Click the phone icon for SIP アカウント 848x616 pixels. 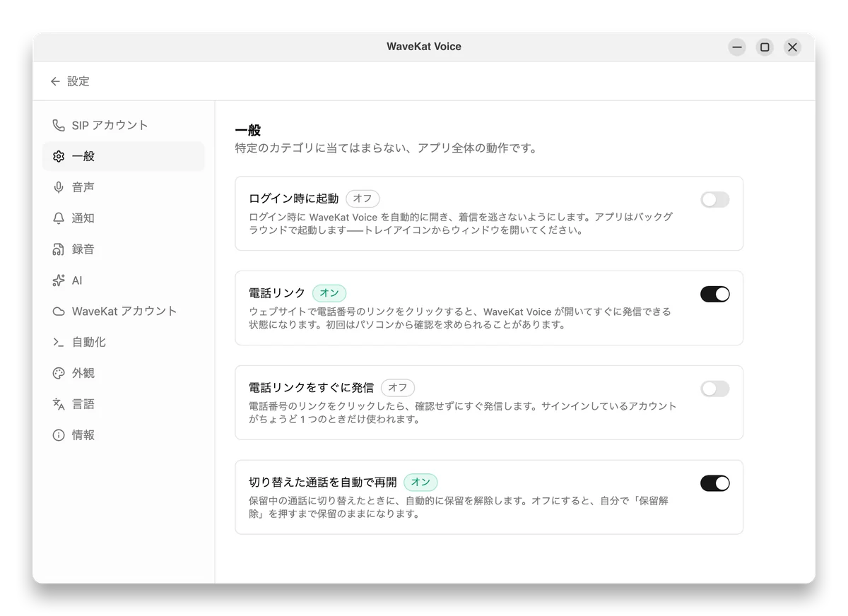click(59, 125)
